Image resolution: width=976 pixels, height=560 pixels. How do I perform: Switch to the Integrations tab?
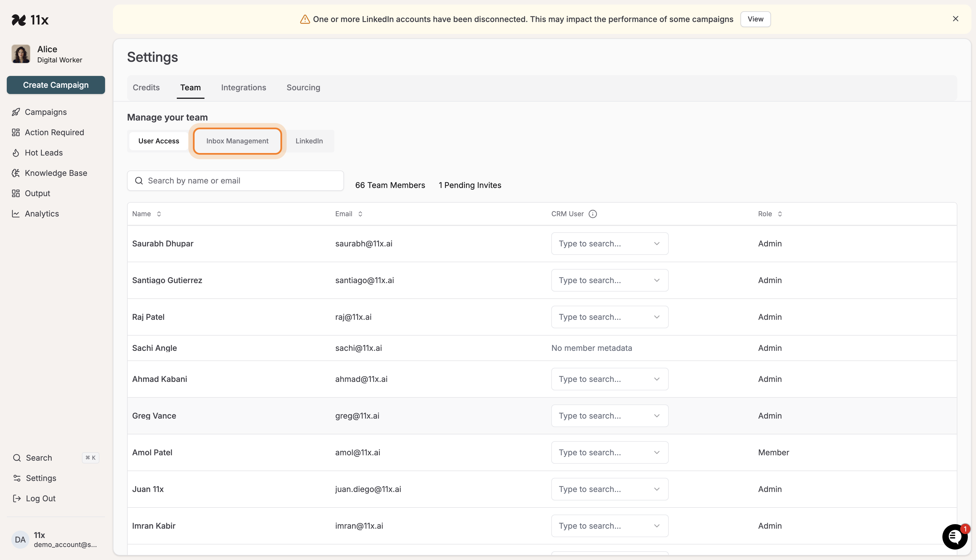click(243, 87)
